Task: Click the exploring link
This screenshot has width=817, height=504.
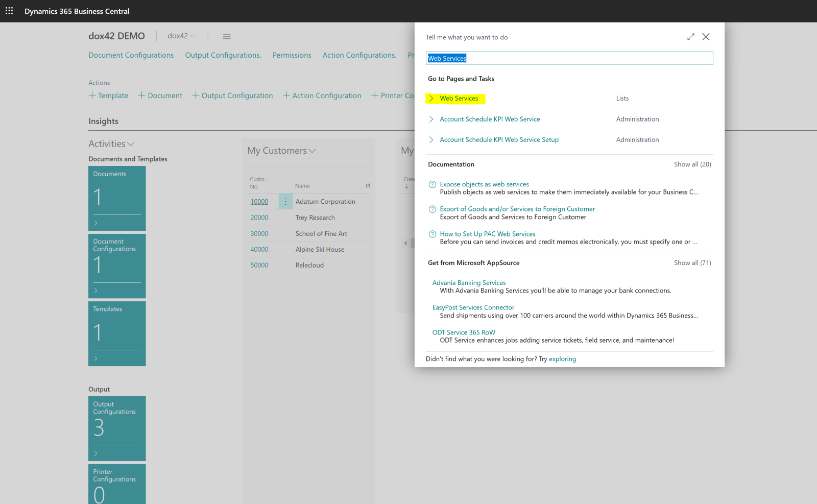Action: (562, 359)
